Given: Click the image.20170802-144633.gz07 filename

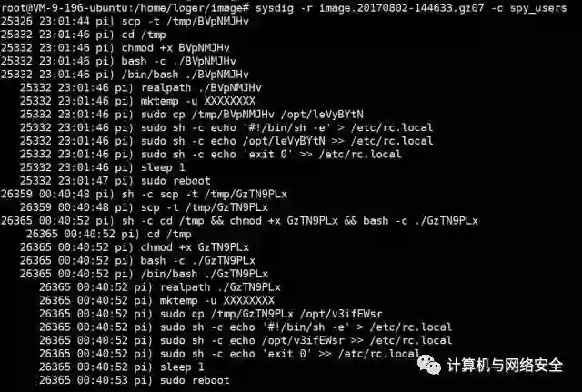Looking at the screenshot, I should click(x=402, y=8).
